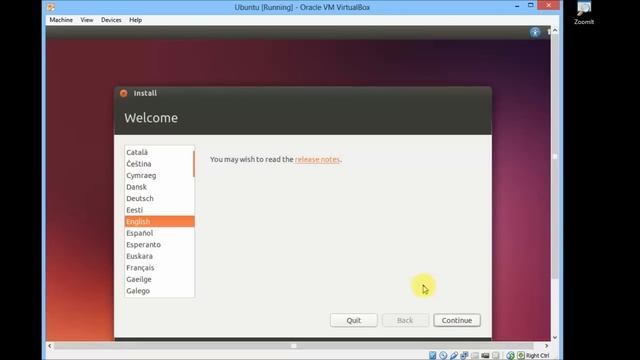Select Español in the language list
Screen dimensions: 640x360
[159, 233]
